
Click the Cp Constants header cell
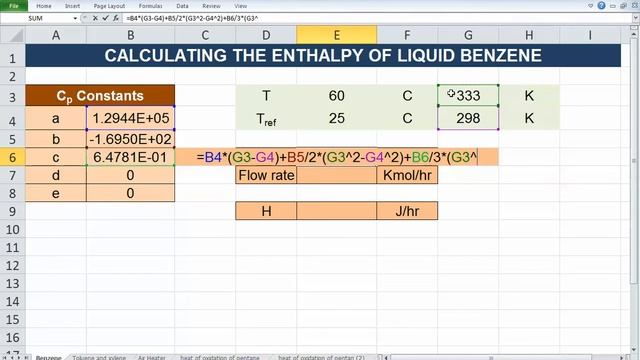point(100,96)
